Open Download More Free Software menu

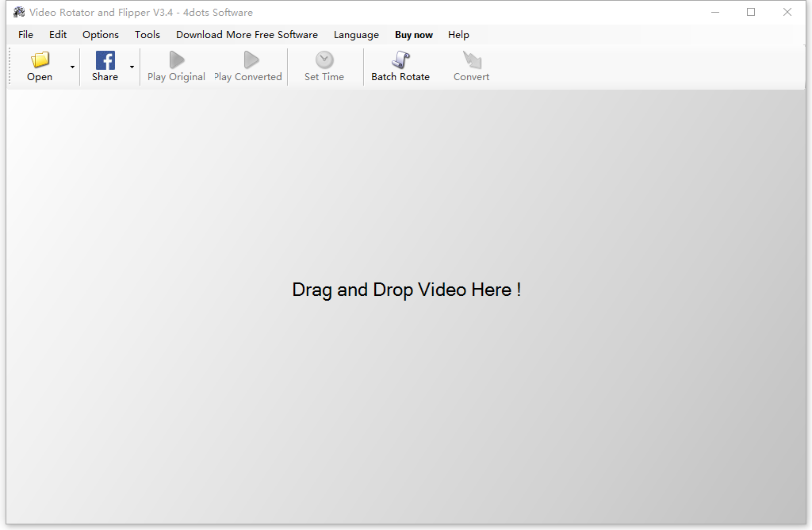[247, 35]
